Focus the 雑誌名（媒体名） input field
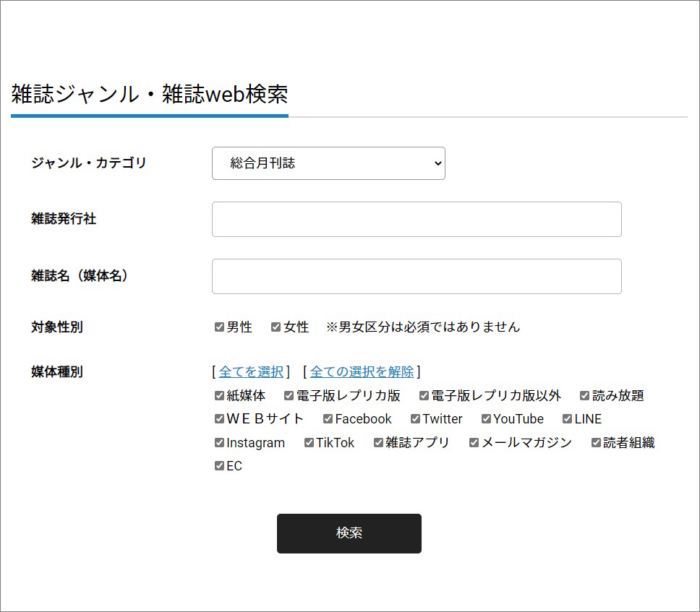Viewport: 700px width, 612px height. pos(417,276)
